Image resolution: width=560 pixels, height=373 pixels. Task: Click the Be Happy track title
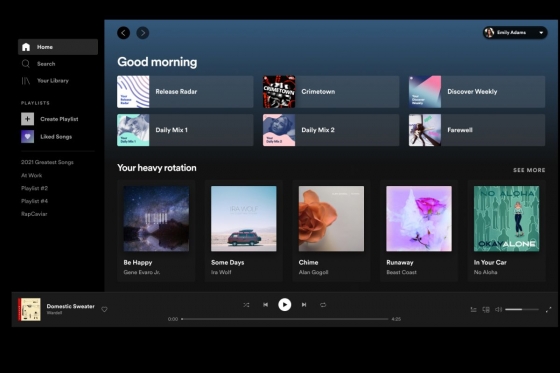point(138,263)
